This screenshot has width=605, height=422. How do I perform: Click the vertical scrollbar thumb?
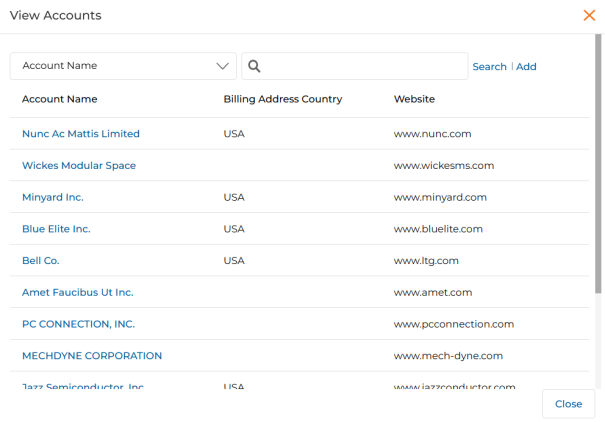(x=598, y=164)
